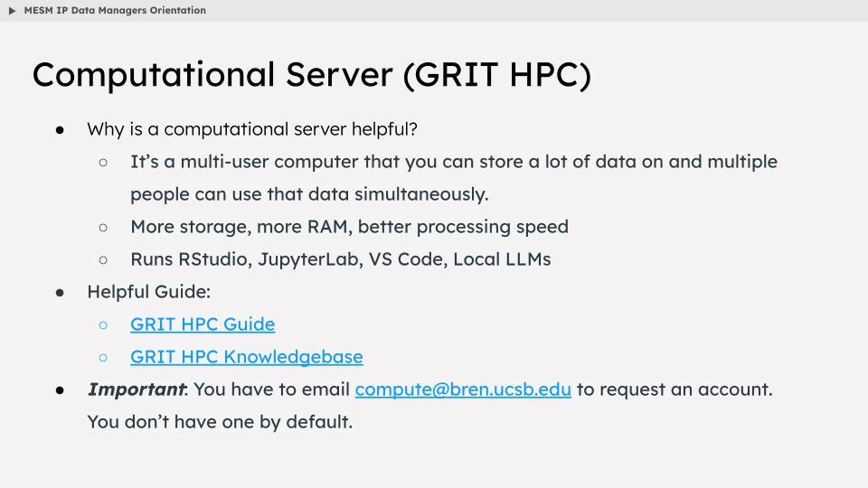The width and height of the screenshot is (868, 488).
Task: Click the hollow bullet beside 'Runs RStudio'
Action: coord(103,260)
